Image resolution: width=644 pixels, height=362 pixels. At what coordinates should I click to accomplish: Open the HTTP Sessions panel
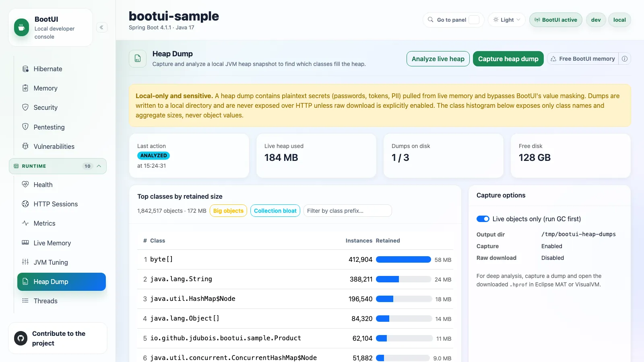click(62, 204)
